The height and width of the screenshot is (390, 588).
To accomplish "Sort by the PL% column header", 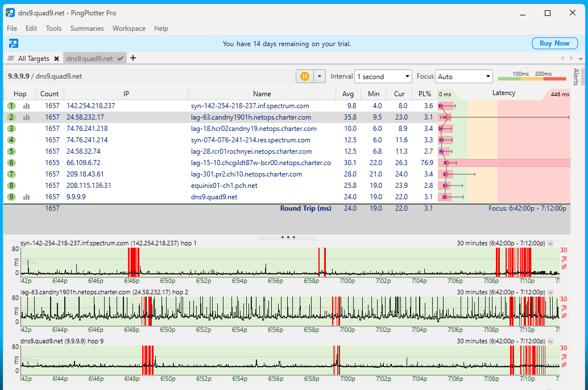I will tap(425, 94).
